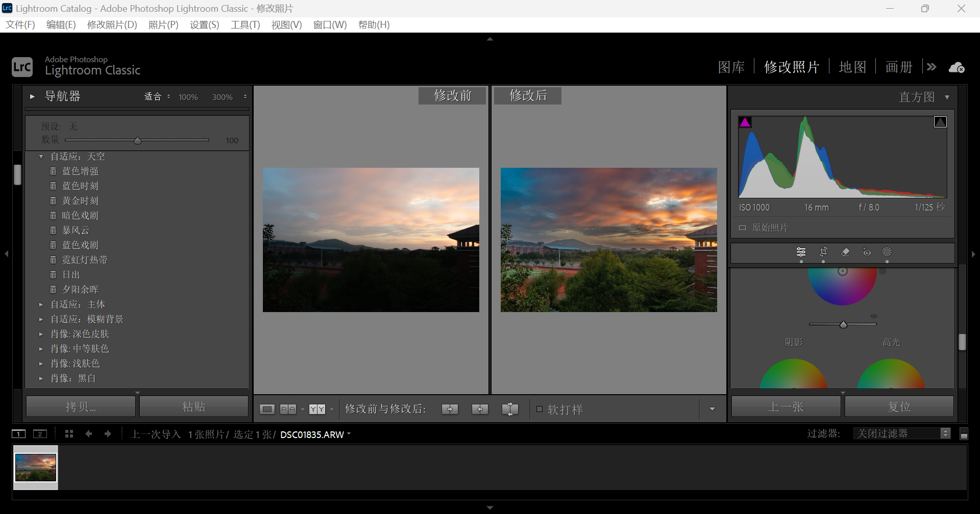Collapse the 自适应: 天空 preset group

41,157
